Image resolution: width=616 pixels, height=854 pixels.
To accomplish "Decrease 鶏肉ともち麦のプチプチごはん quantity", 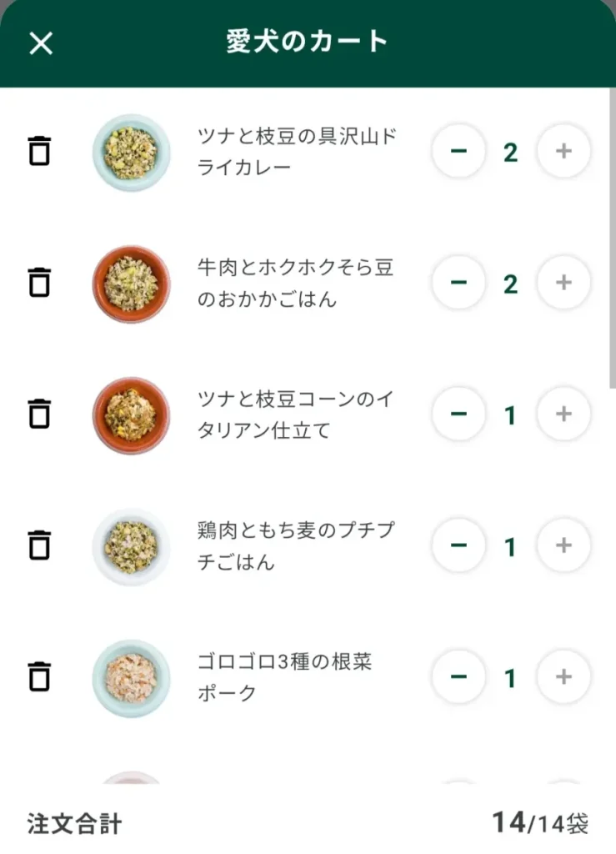I will [458, 546].
